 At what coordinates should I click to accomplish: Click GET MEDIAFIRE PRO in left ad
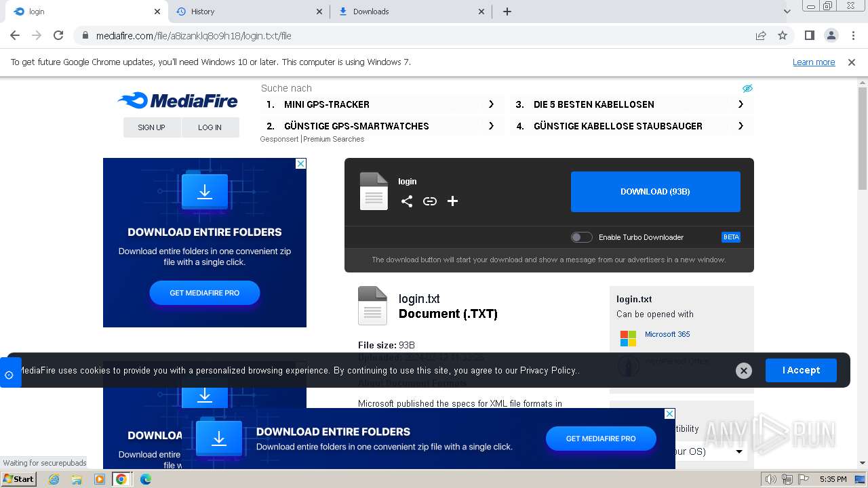coord(205,293)
